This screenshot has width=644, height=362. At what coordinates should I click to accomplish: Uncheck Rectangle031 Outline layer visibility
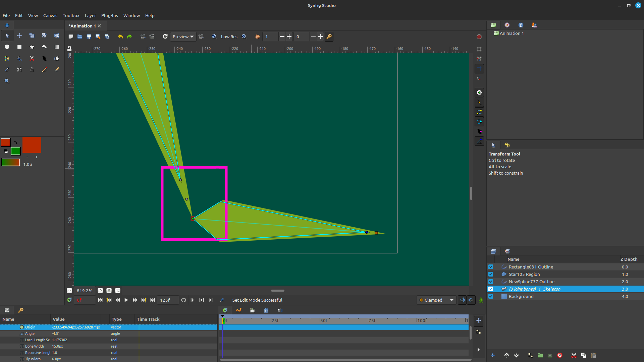tap(491, 267)
